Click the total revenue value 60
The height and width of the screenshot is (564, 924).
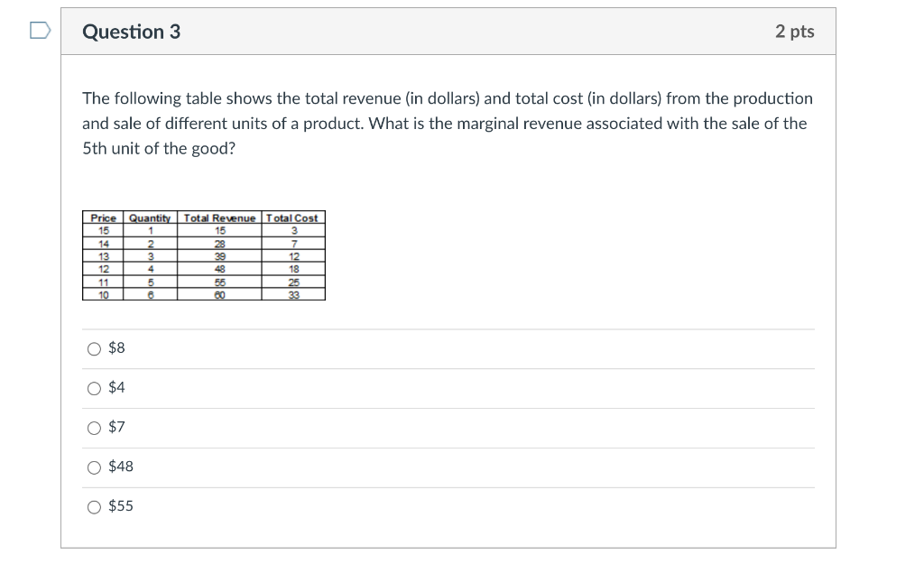(220, 295)
